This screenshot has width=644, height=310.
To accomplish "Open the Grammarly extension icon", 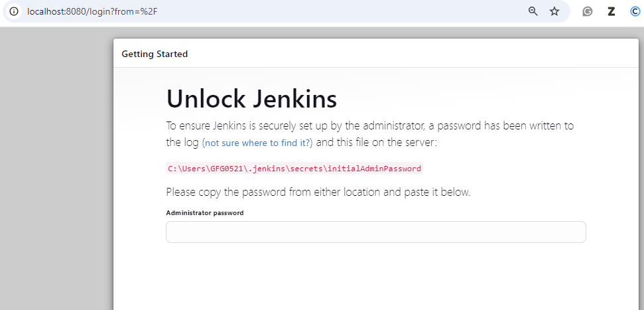I will pos(587,11).
